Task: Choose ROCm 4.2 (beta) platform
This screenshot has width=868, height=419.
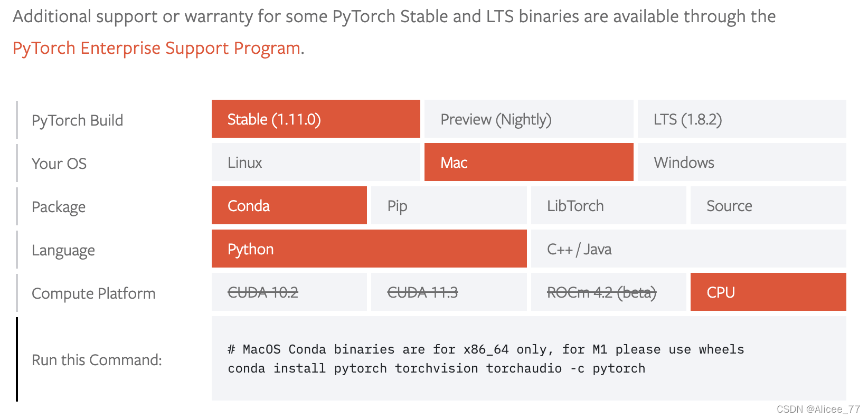Action: pyautogui.click(x=608, y=292)
